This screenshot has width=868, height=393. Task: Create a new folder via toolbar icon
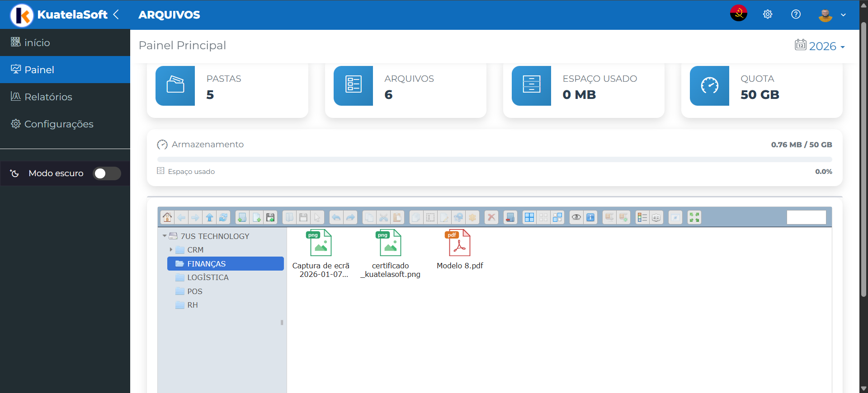pos(242,218)
